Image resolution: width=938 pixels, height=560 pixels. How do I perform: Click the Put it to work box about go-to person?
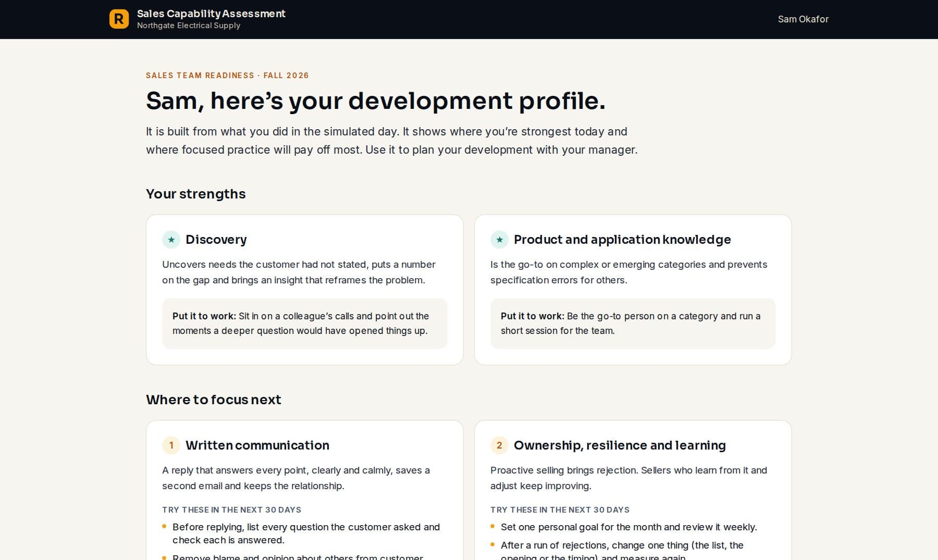tap(633, 323)
